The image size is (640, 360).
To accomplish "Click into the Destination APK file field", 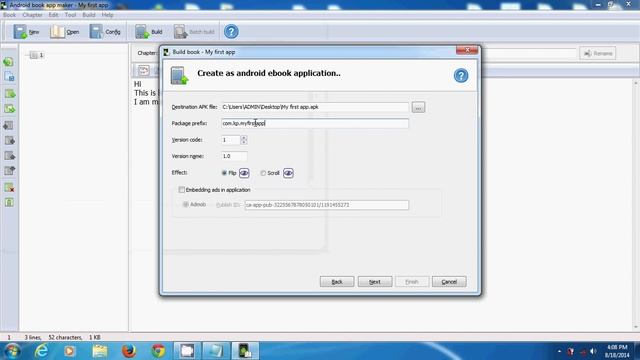I will 315,107.
